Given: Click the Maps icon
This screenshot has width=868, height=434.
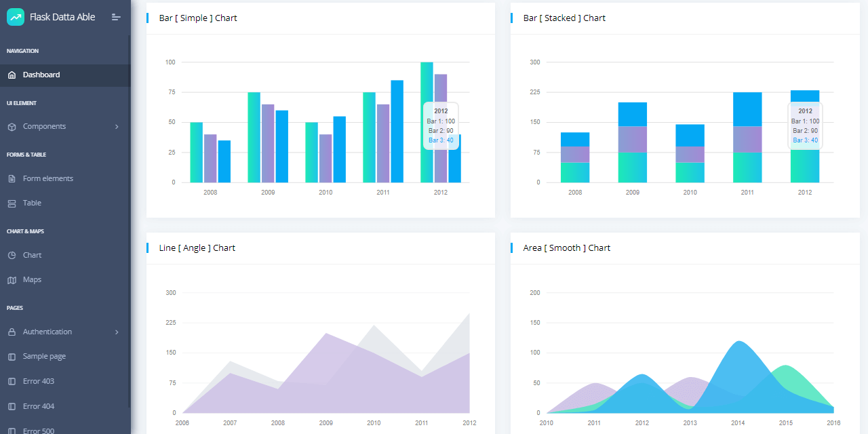Looking at the screenshot, I should pyautogui.click(x=11, y=279).
